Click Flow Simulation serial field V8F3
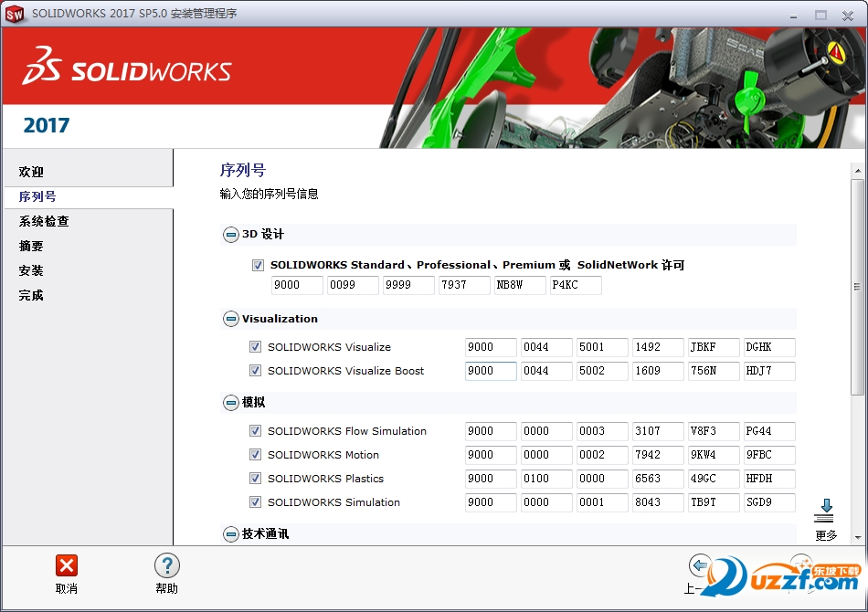 pos(714,431)
